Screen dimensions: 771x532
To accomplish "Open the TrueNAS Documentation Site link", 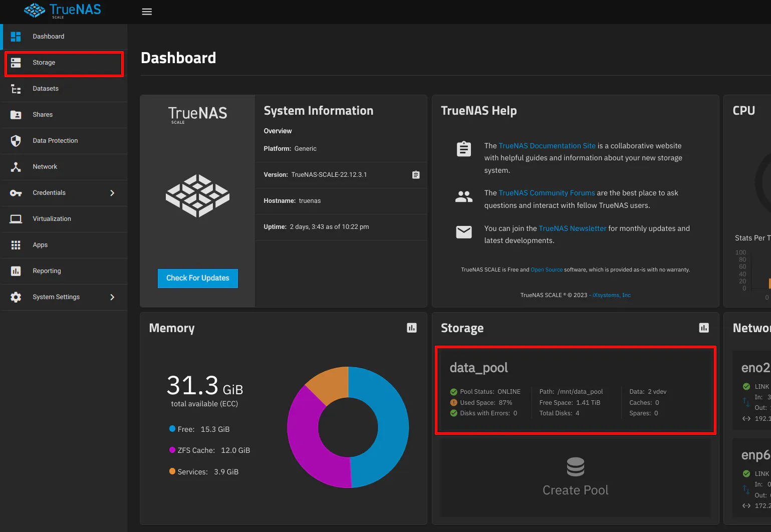I will click(x=547, y=146).
